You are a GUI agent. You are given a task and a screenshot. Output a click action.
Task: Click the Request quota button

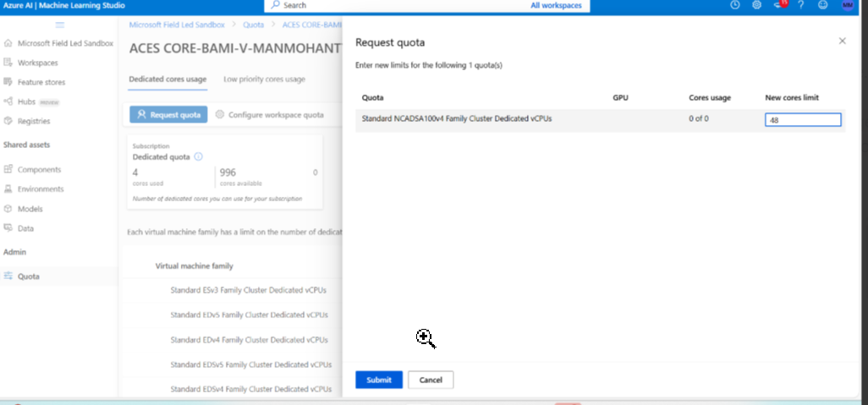pos(168,114)
